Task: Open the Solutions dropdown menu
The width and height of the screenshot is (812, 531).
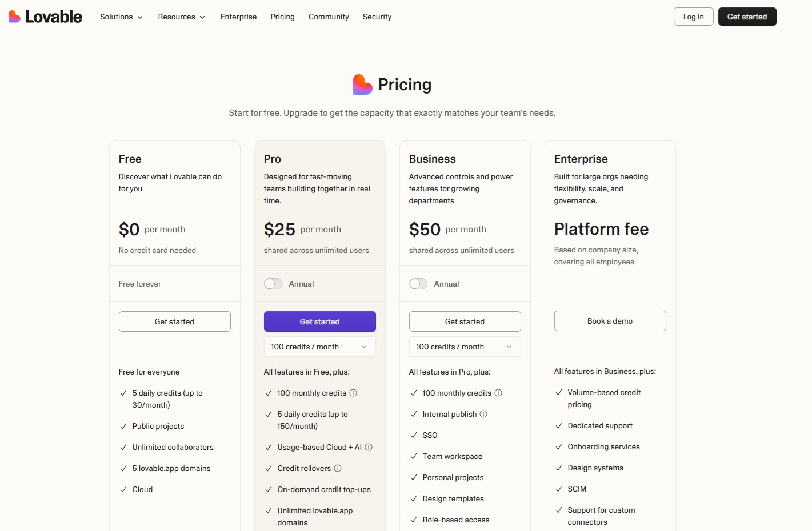Action: pyautogui.click(x=121, y=17)
